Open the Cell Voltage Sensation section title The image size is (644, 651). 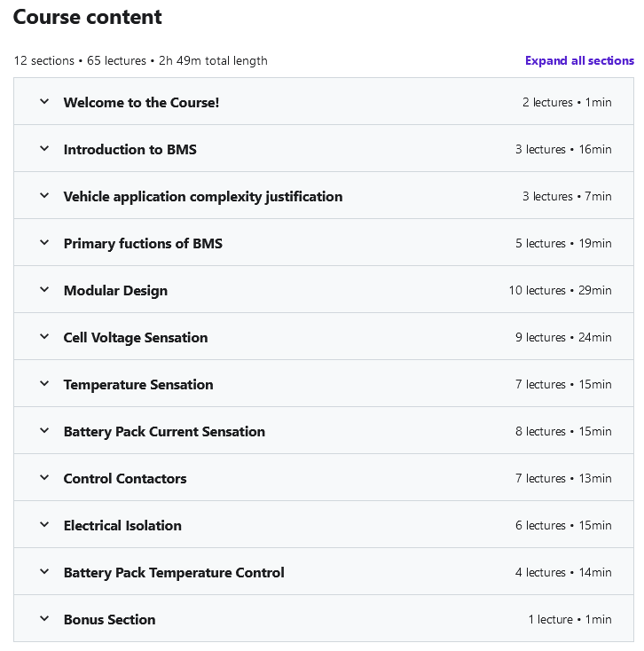click(x=136, y=338)
